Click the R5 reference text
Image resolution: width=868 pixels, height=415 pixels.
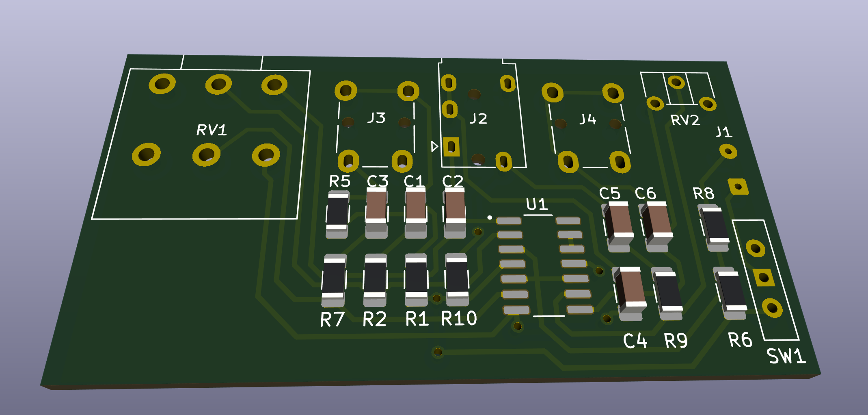(339, 181)
